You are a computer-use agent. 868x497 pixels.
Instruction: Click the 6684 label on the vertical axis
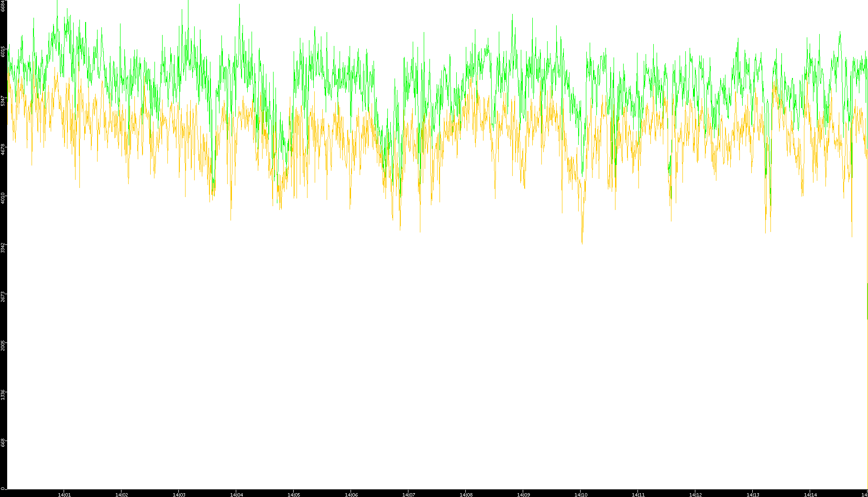[x=3, y=6]
